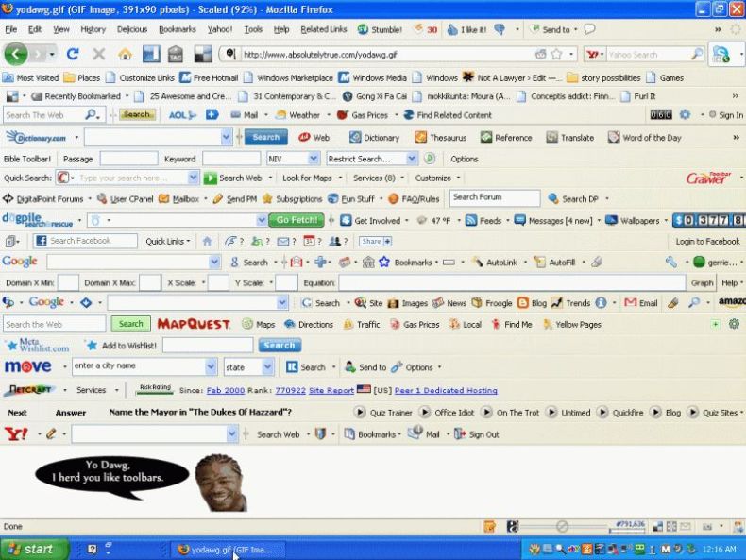Viewport: 746px width, 560px height.
Task: Click the I like it! thumbs up
Action: pyautogui.click(x=452, y=29)
